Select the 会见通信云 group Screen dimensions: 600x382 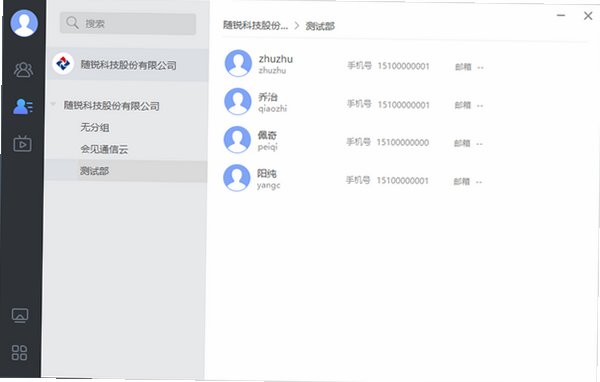tap(104, 149)
